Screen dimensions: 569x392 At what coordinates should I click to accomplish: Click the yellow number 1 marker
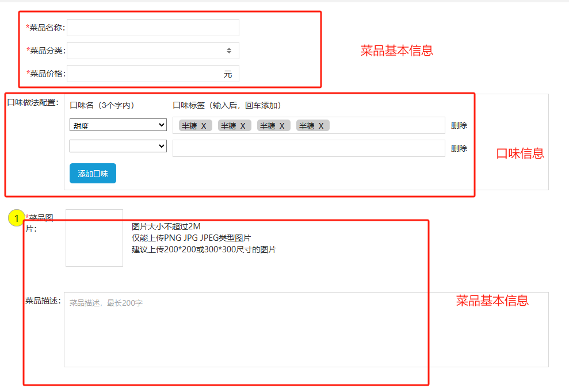(x=17, y=218)
